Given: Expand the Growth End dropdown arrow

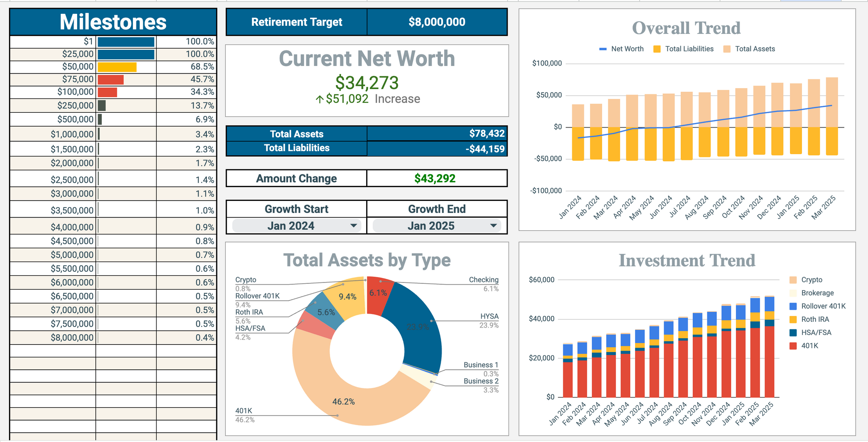Looking at the screenshot, I should [x=493, y=226].
